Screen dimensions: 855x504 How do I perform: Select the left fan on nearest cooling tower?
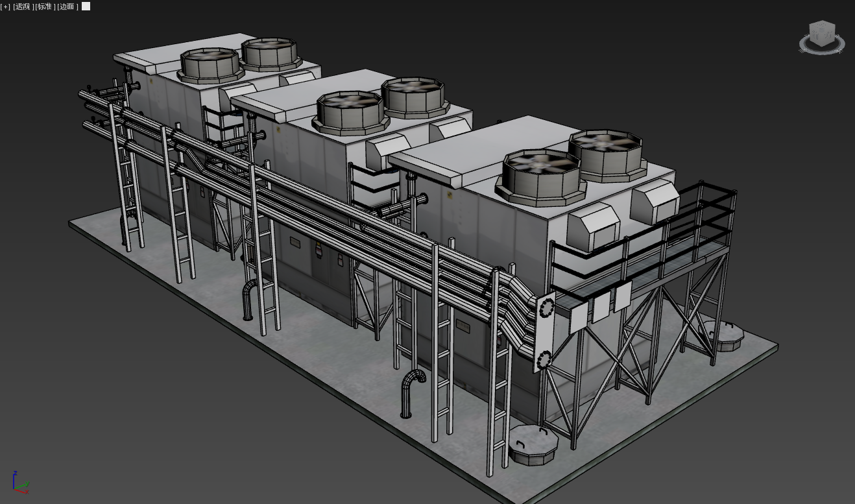(x=541, y=174)
